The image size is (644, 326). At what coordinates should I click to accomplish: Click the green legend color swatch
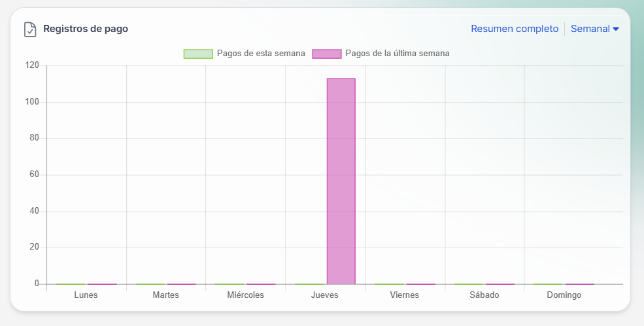pyautogui.click(x=198, y=54)
